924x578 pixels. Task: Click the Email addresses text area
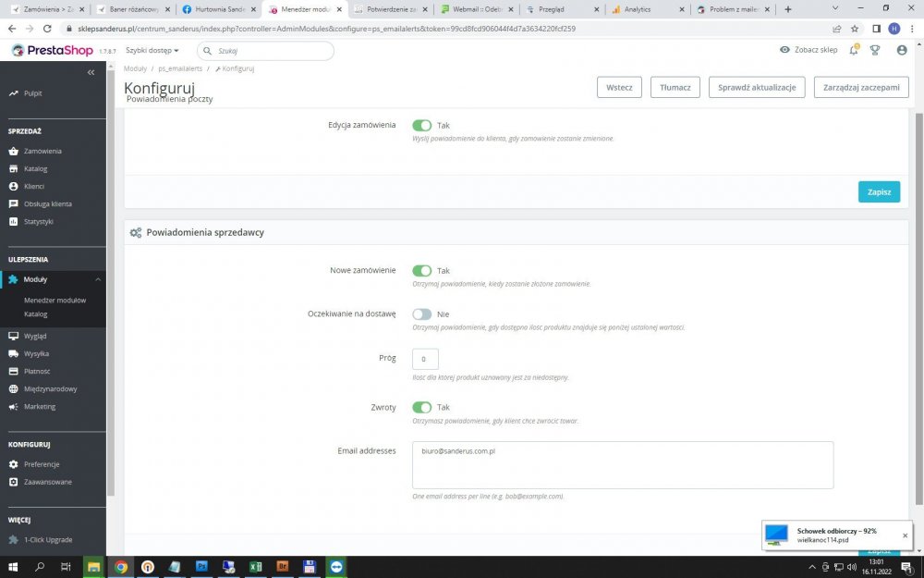[622, 465]
